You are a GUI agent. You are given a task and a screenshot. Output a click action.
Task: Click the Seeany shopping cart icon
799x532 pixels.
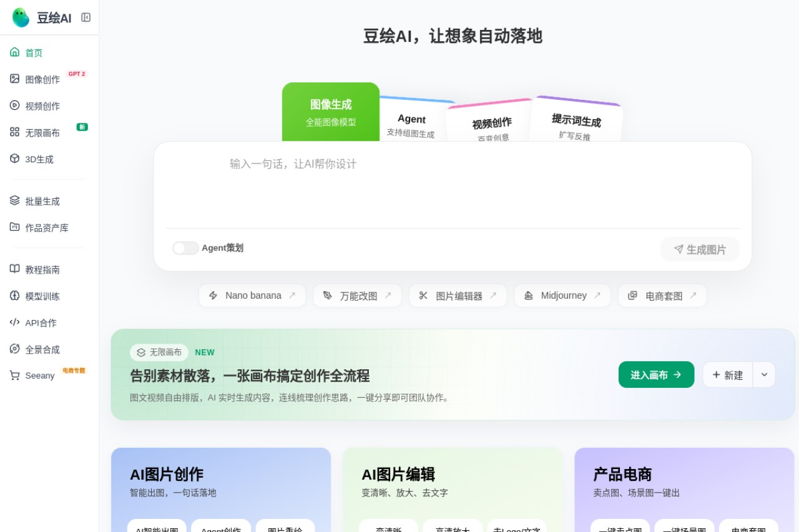14,375
